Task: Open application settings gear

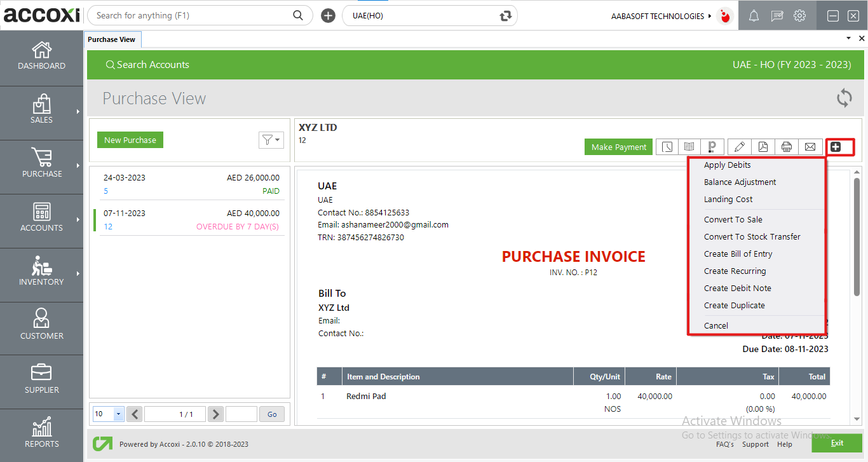Action: coord(801,15)
